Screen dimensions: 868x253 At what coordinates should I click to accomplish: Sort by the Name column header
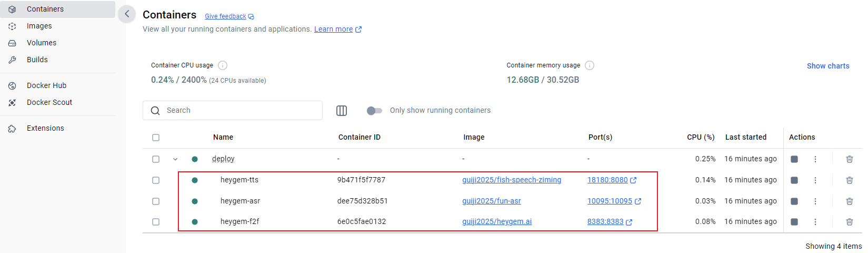(x=223, y=137)
